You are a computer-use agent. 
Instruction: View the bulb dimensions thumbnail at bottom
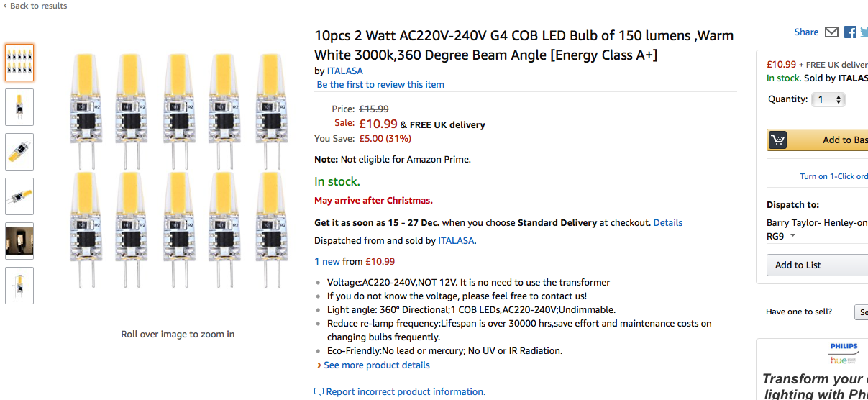pos(19,285)
